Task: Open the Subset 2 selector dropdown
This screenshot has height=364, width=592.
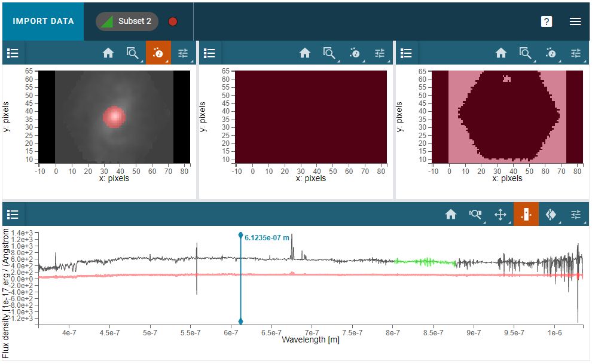Action: (126, 21)
